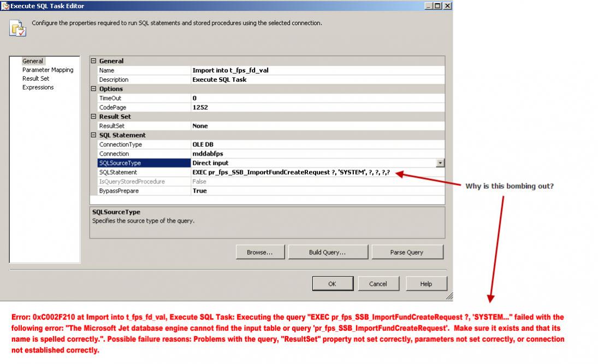Select the SQLSourceType property label
The image size is (598, 364).
click(x=144, y=163)
